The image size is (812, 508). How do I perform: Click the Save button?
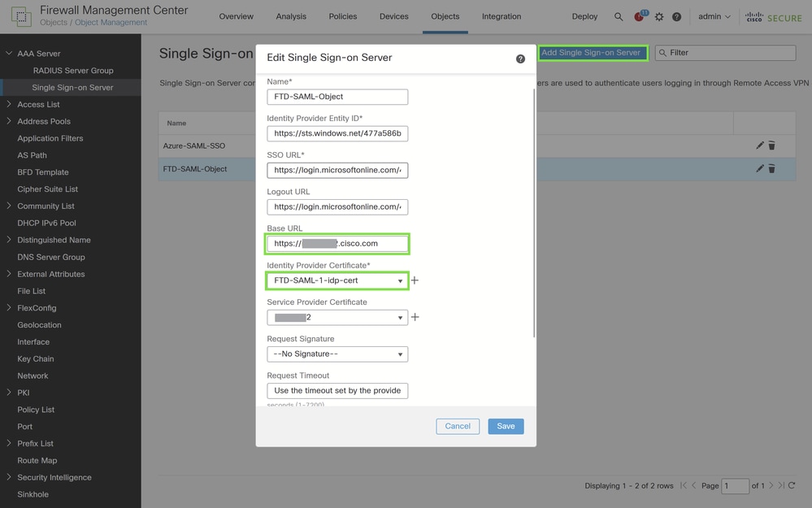[x=506, y=426]
